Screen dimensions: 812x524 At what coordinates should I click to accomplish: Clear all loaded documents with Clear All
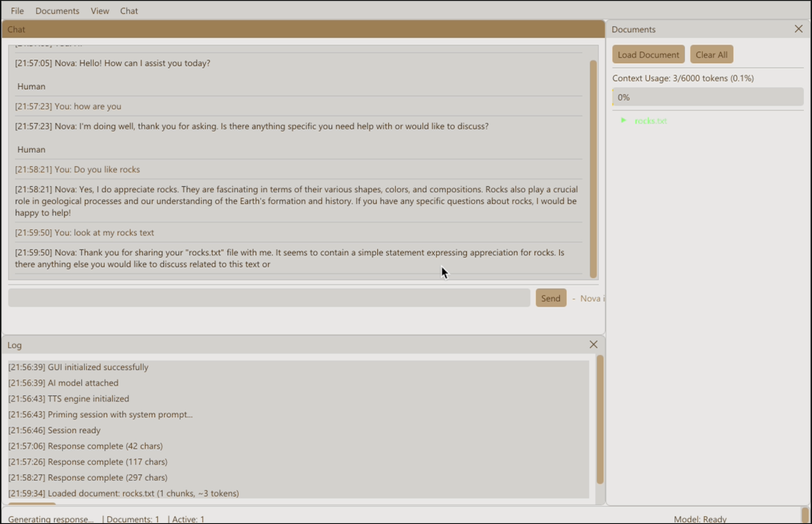(712, 54)
